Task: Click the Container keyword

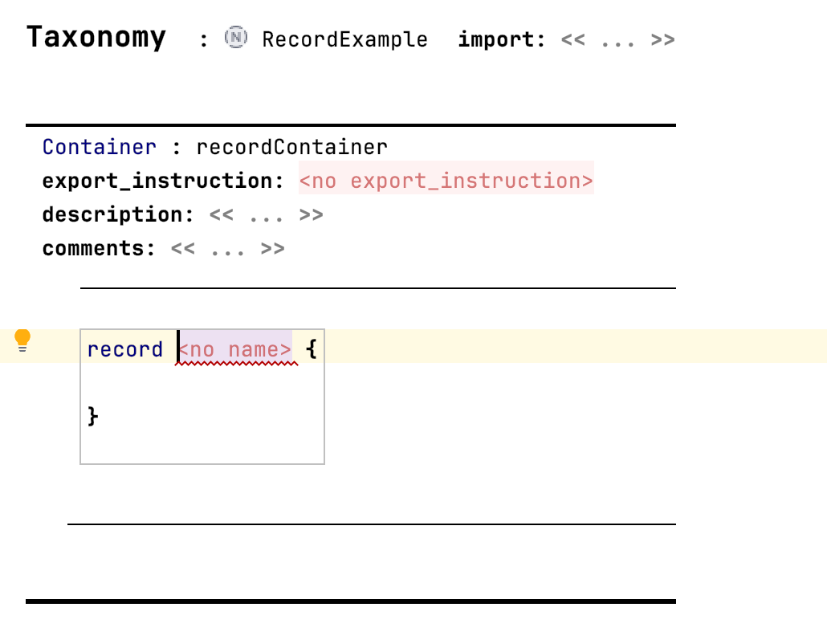Action: coord(99,148)
